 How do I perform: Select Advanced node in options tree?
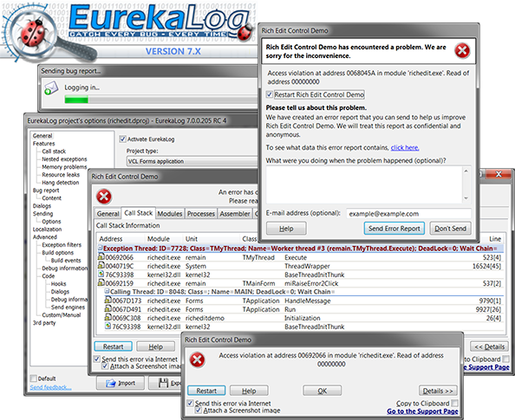click(x=45, y=237)
